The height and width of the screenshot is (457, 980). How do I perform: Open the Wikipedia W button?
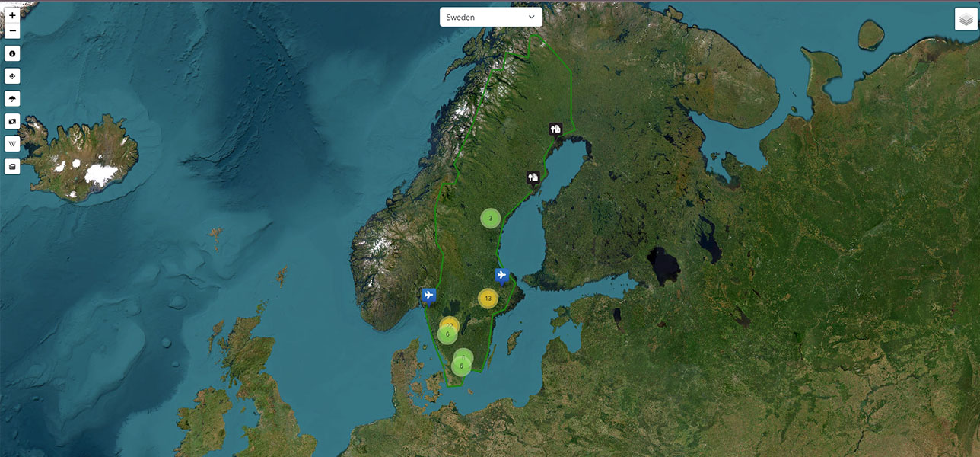click(x=12, y=144)
